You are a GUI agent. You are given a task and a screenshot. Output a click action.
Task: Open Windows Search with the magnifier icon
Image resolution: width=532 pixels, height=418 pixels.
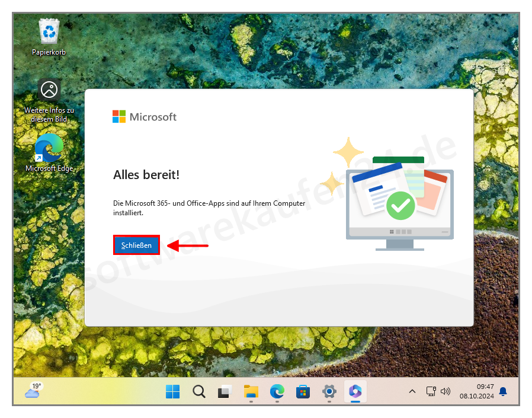tap(198, 392)
